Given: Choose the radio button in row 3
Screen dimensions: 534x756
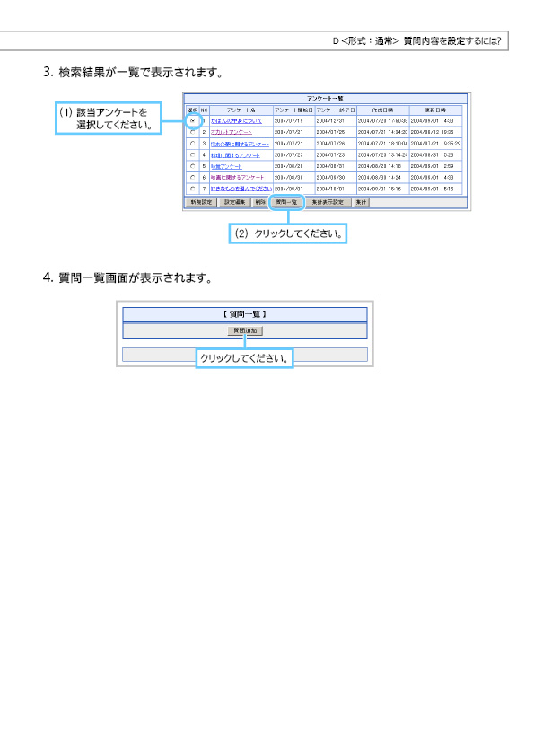Looking at the screenshot, I should (x=193, y=143).
